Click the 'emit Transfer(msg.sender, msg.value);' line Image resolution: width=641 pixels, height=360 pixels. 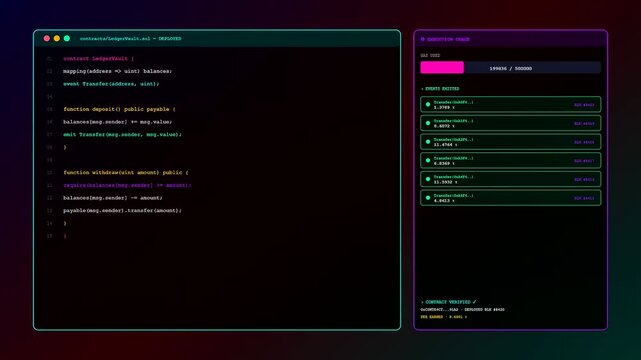click(x=122, y=134)
